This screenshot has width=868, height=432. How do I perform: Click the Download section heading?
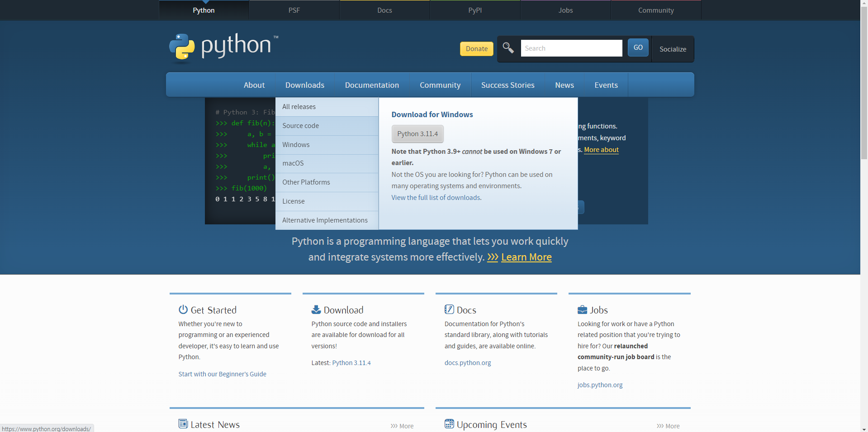(x=343, y=310)
